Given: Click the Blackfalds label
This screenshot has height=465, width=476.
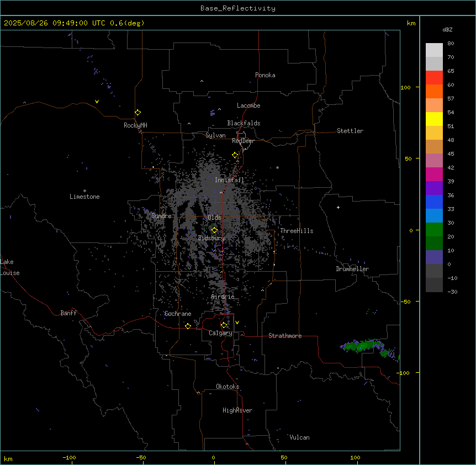Looking at the screenshot, I should tap(244, 123).
